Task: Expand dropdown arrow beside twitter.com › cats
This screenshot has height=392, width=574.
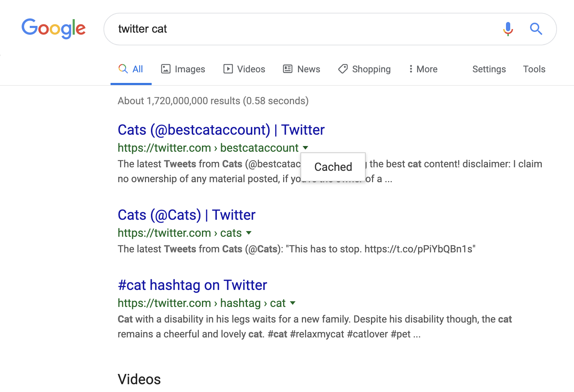Action: tap(249, 233)
